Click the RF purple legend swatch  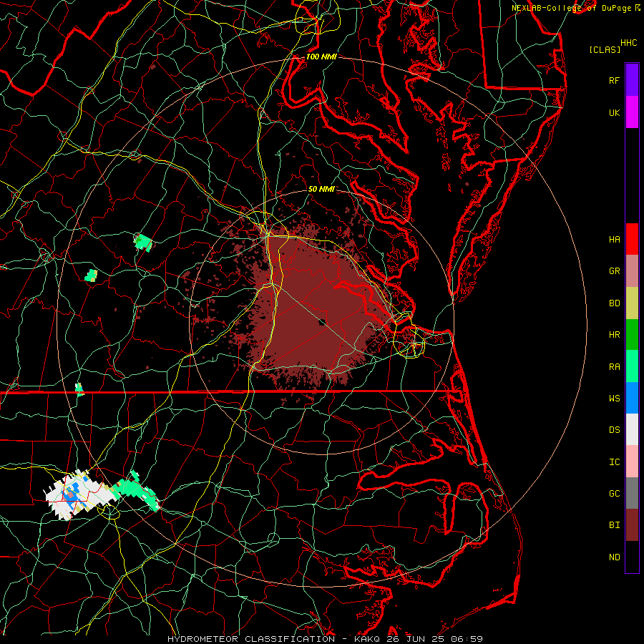pos(632,80)
